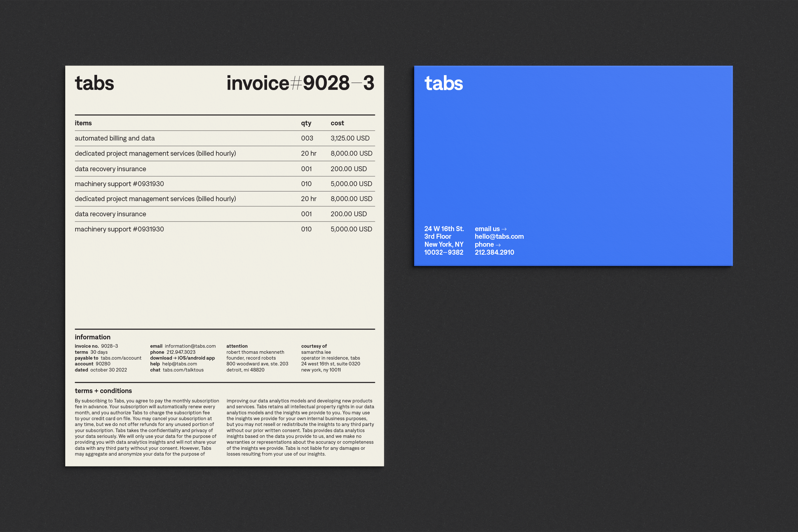This screenshot has height=532, width=798.
Task: Click the items column header
Action: point(83,123)
